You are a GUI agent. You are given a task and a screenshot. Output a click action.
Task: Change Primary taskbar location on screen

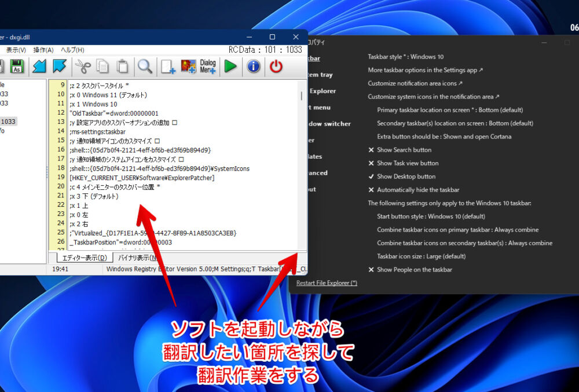450,110
